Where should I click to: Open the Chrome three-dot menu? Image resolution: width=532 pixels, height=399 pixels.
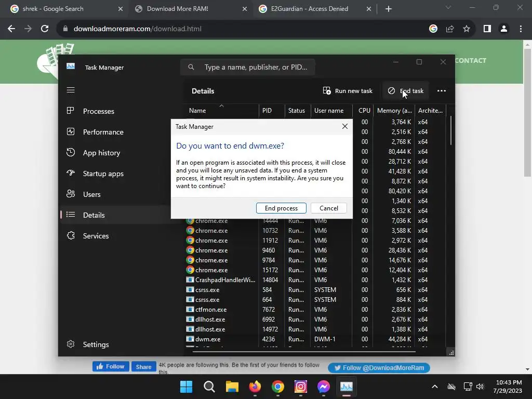pos(521,29)
